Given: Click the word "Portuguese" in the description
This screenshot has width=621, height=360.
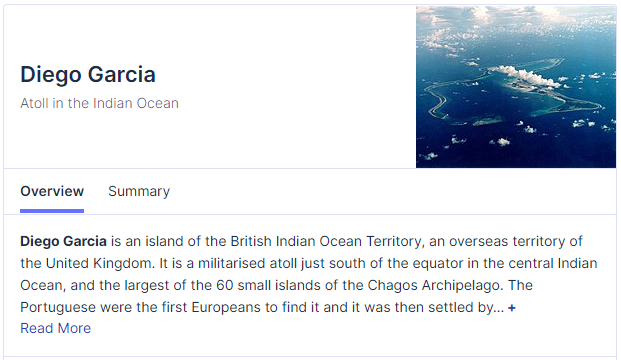Looking at the screenshot, I should [x=58, y=308].
